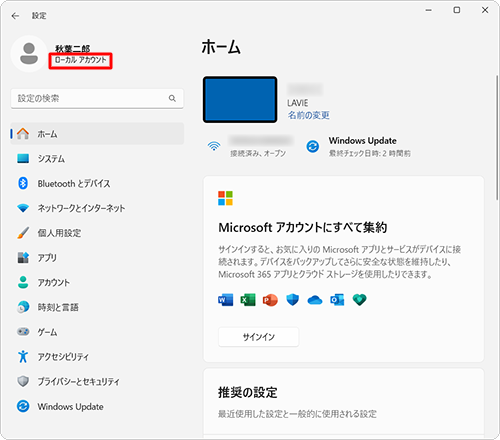Click the Defender shield app icon
500x440 pixels.
click(292, 300)
